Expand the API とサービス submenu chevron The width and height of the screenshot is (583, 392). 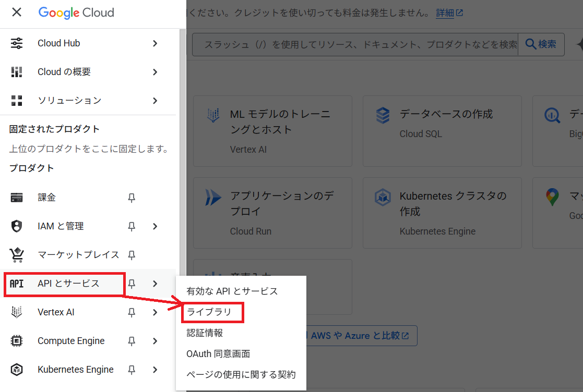[155, 284]
